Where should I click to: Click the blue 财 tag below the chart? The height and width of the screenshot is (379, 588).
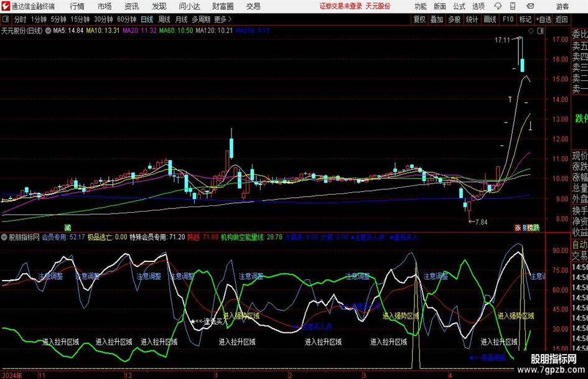coord(524,228)
